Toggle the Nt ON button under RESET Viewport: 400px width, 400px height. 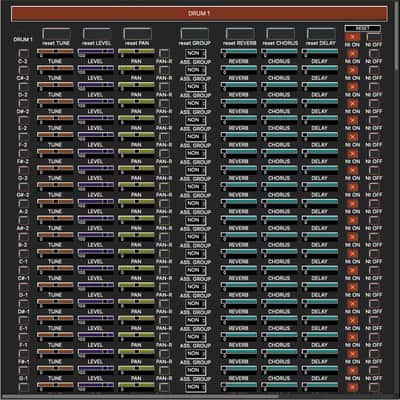[352, 37]
